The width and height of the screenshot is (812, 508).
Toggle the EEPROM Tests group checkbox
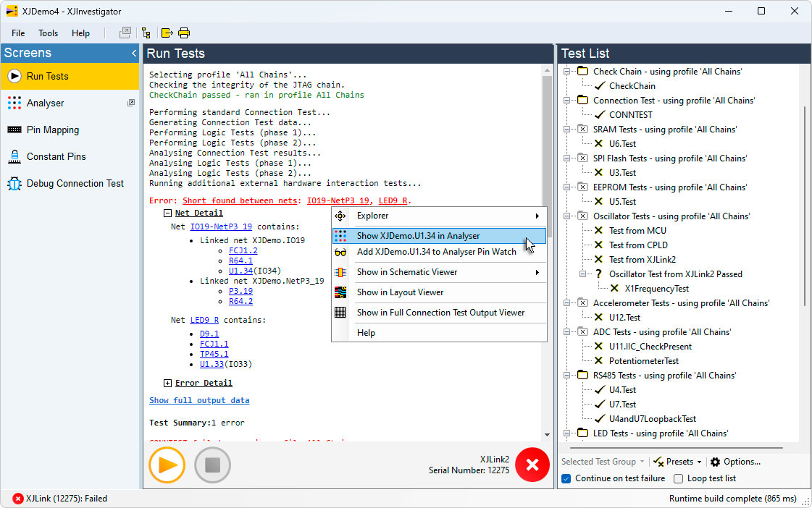coord(582,187)
